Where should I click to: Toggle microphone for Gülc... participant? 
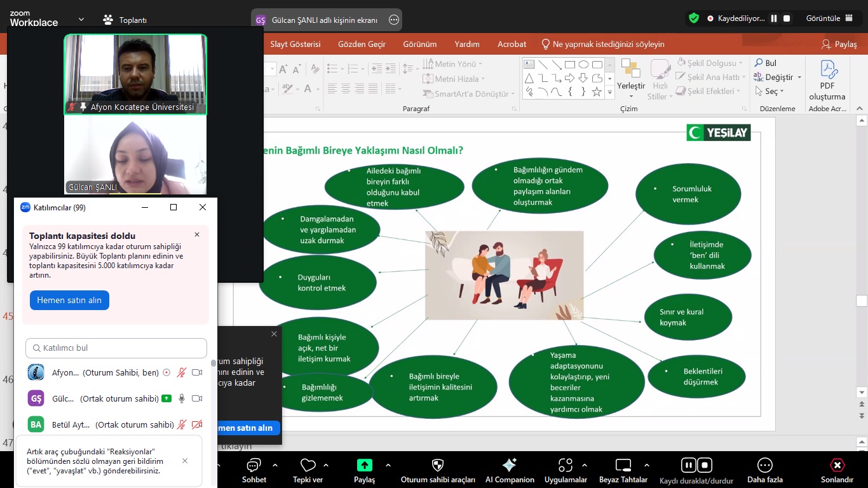point(182,398)
